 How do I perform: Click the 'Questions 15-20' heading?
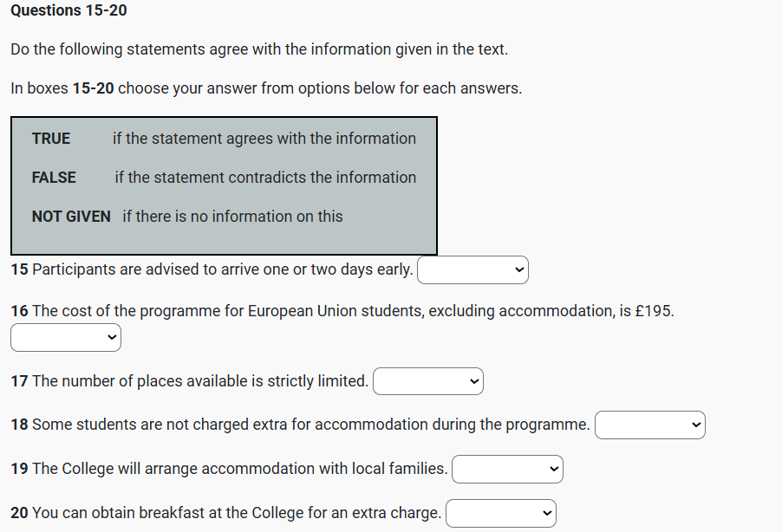tap(68, 11)
